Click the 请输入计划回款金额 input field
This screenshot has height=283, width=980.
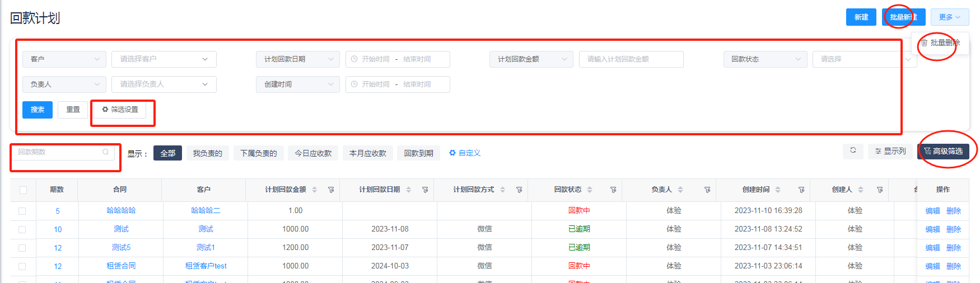coord(631,59)
